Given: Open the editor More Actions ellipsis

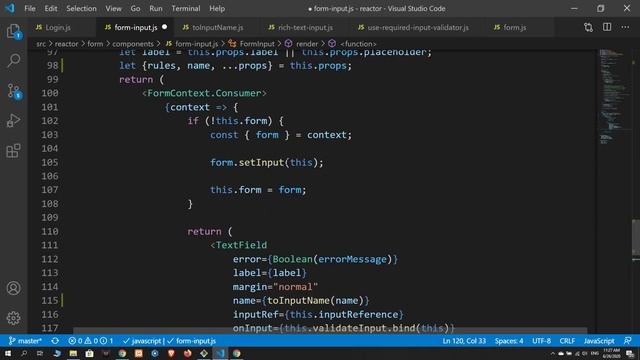Looking at the screenshot, I should (x=625, y=27).
